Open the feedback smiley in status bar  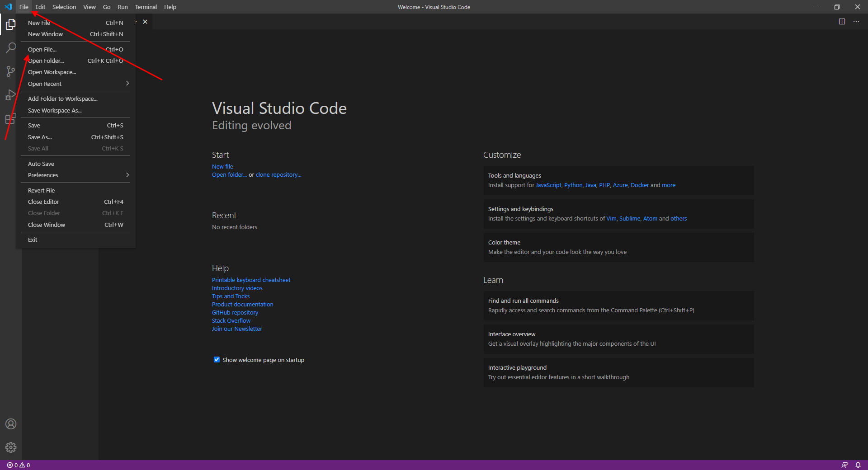click(x=844, y=465)
